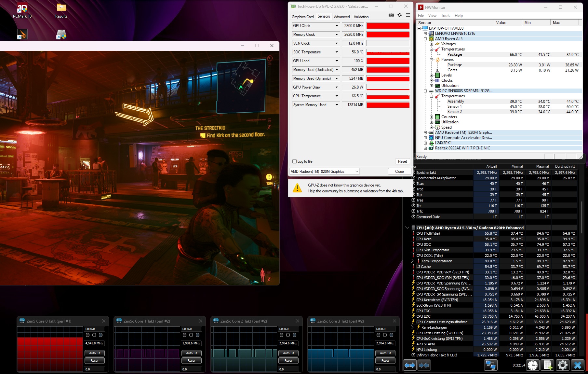
Task: Click the HWiNFO settings gear icon
Action: point(562,365)
